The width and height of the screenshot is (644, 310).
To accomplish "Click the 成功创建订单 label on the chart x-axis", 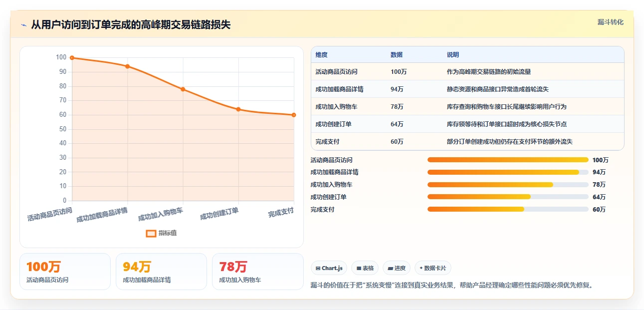I will click(219, 214).
